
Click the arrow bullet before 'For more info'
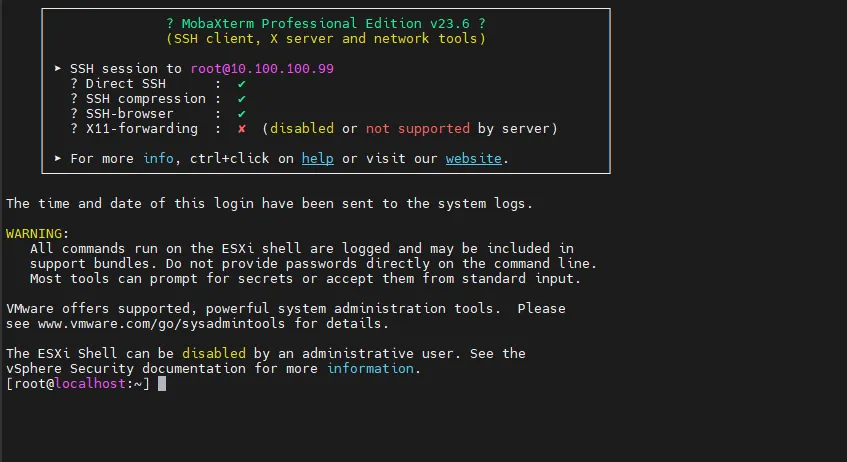pyautogui.click(x=59, y=159)
